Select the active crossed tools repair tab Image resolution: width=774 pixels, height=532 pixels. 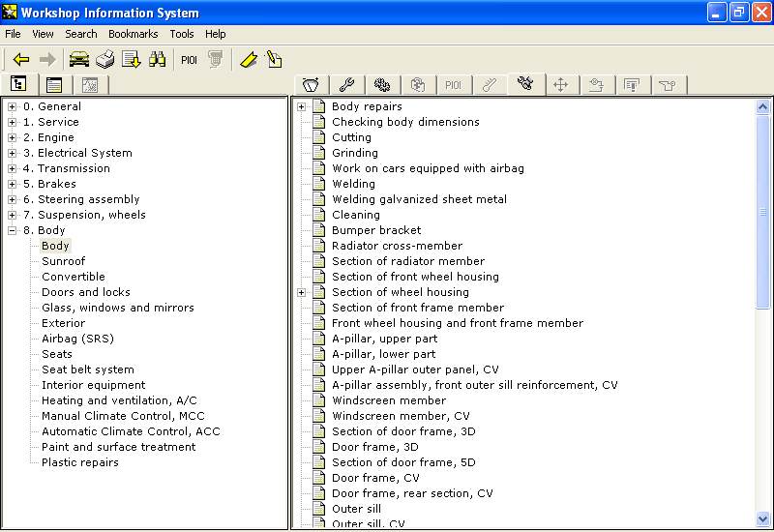coord(525,83)
